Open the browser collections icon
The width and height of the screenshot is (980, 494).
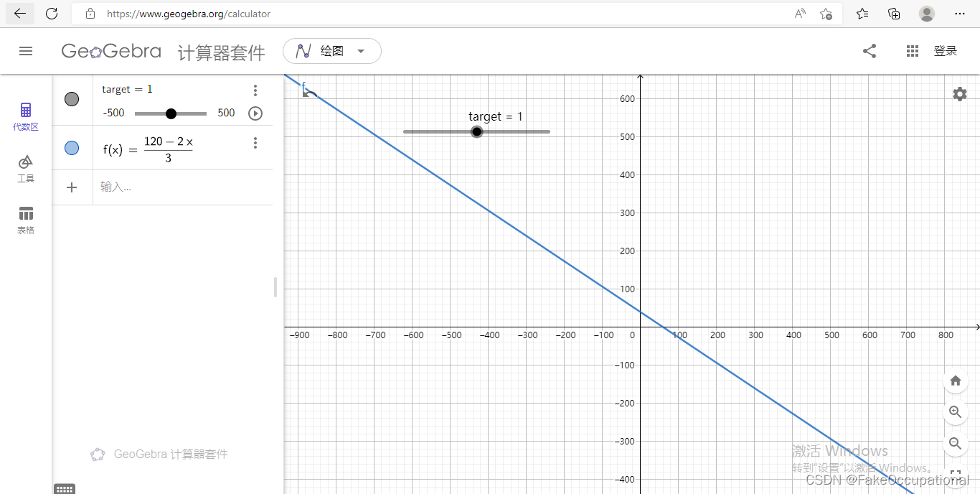click(x=894, y=14)
